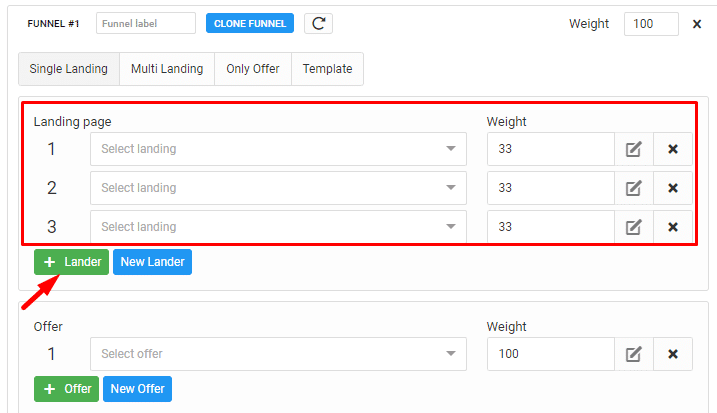Open the first Select landing dropdown
Screen dimensions: 717x413
[x=278, y=149]
